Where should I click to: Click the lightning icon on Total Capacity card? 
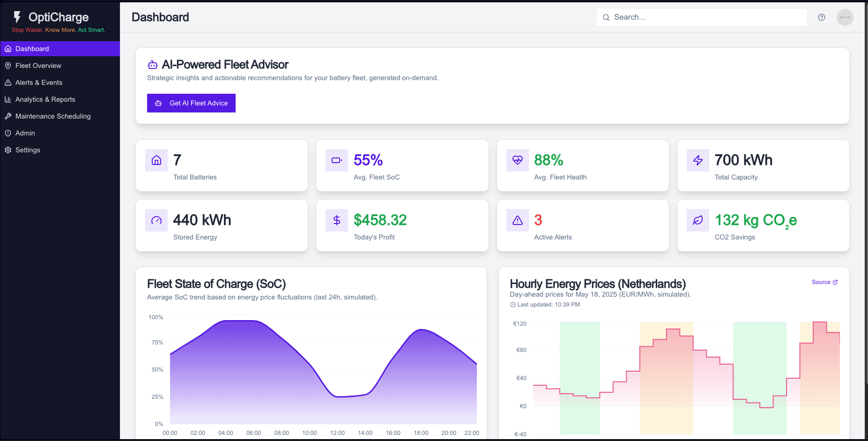697,160
